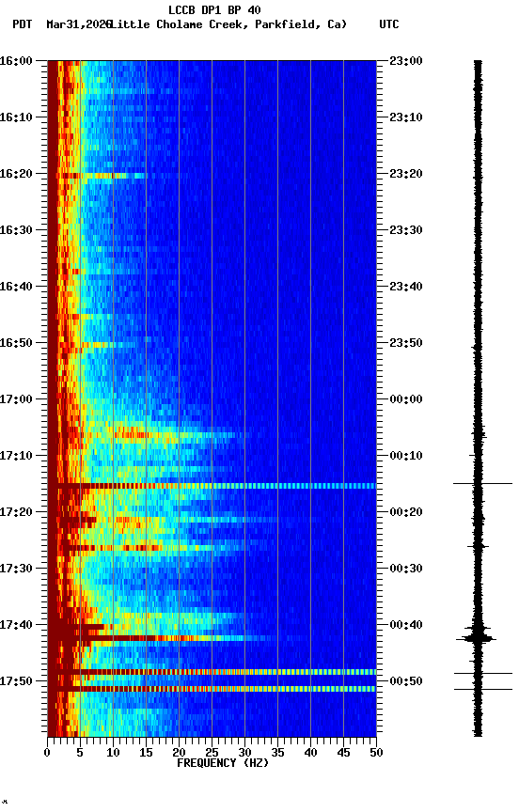Image resolution: width=519 pixels, height=812 pixels.
Task: Click the '16:00' PDT time label
Action: (x=16, y=61)
